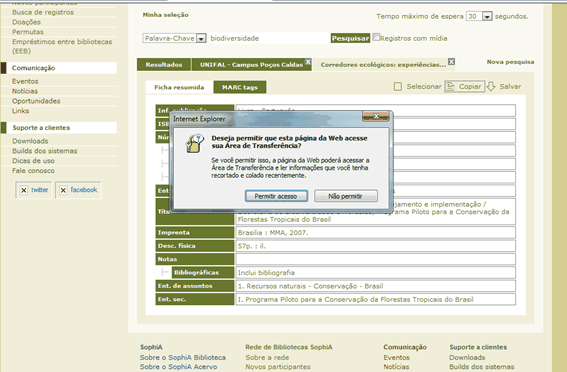Open Builds dos sistemas sidebar link

(x=44, y=151)
